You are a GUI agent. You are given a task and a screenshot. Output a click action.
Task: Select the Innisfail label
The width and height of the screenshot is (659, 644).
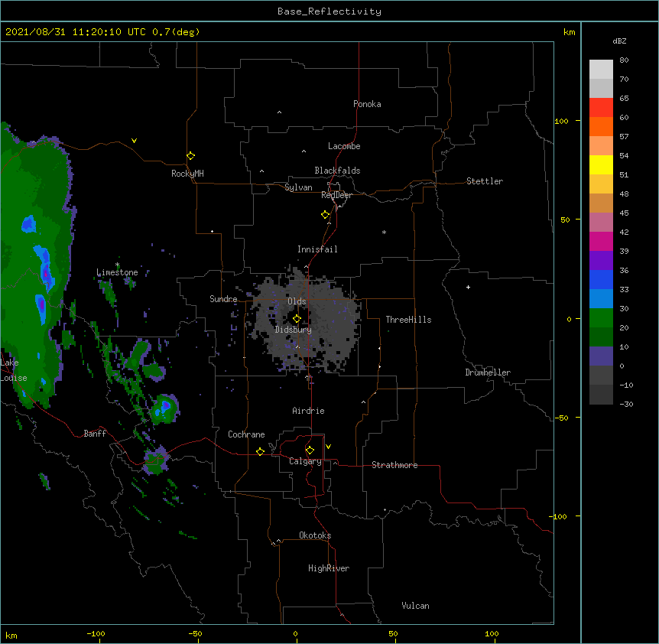coord(317,249)
